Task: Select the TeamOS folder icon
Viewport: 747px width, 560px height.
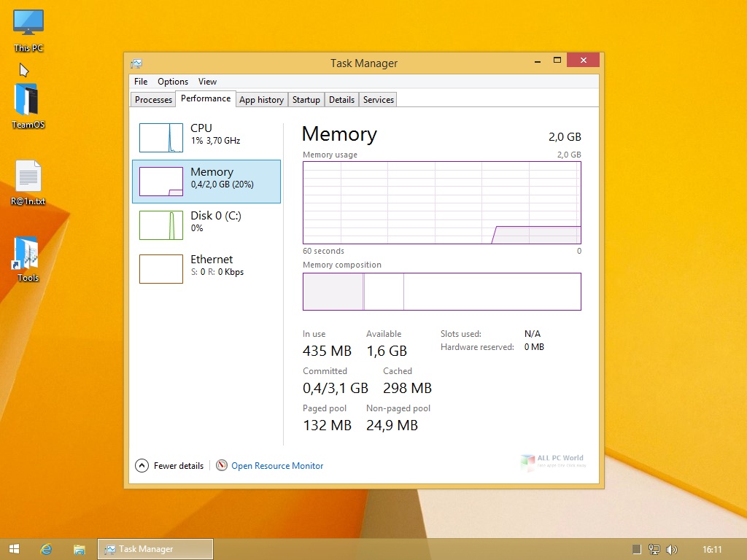Action: (28, 106)
